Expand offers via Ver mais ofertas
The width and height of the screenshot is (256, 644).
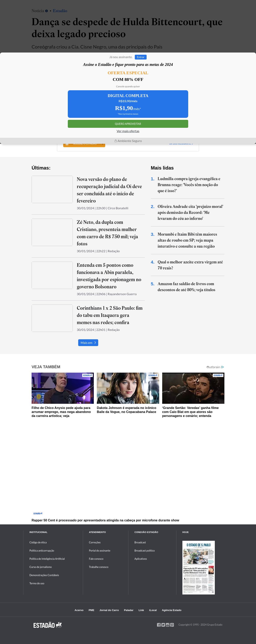(x=128, y=131)
